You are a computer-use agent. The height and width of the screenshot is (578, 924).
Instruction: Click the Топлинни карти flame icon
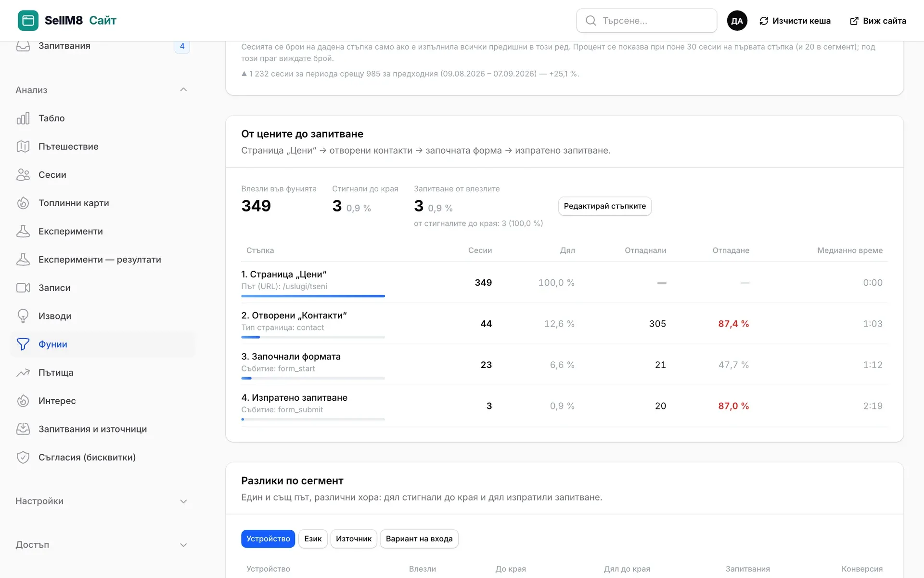(x=23, y=203)
